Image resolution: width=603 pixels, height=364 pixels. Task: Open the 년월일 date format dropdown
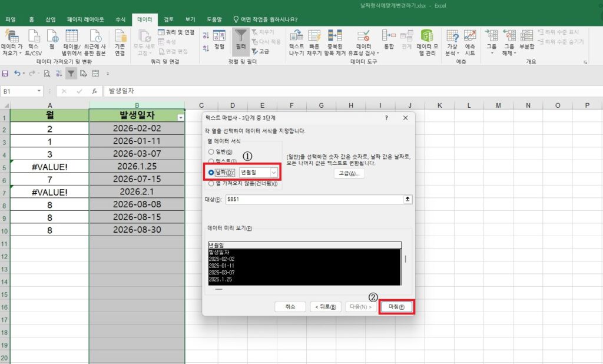point(273,173)
